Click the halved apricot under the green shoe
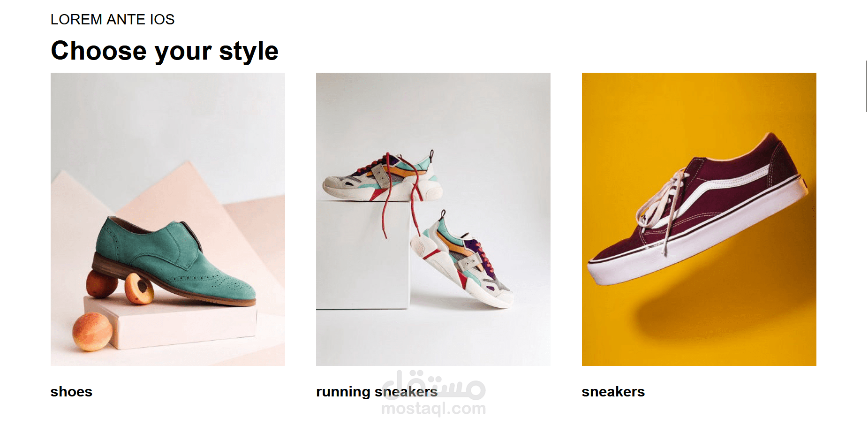Viewport: 868px width, 426px height. (139, 289)
